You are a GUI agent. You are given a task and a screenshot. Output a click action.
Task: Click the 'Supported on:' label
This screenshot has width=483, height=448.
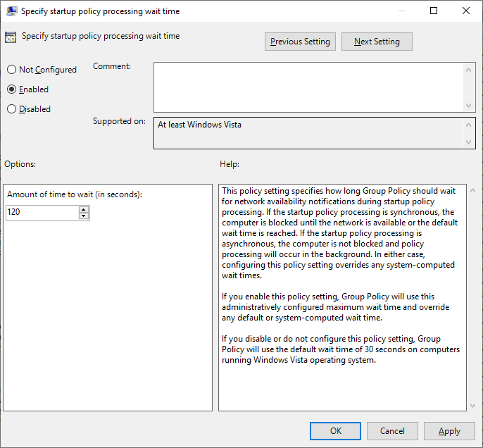pyautogui.click(x=119, y=121)
